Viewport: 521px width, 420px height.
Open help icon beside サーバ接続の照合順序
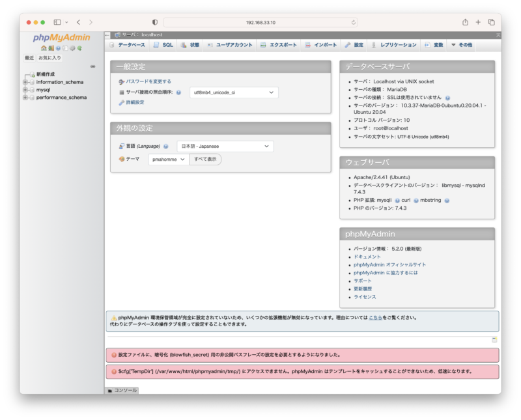coord(178,92)
